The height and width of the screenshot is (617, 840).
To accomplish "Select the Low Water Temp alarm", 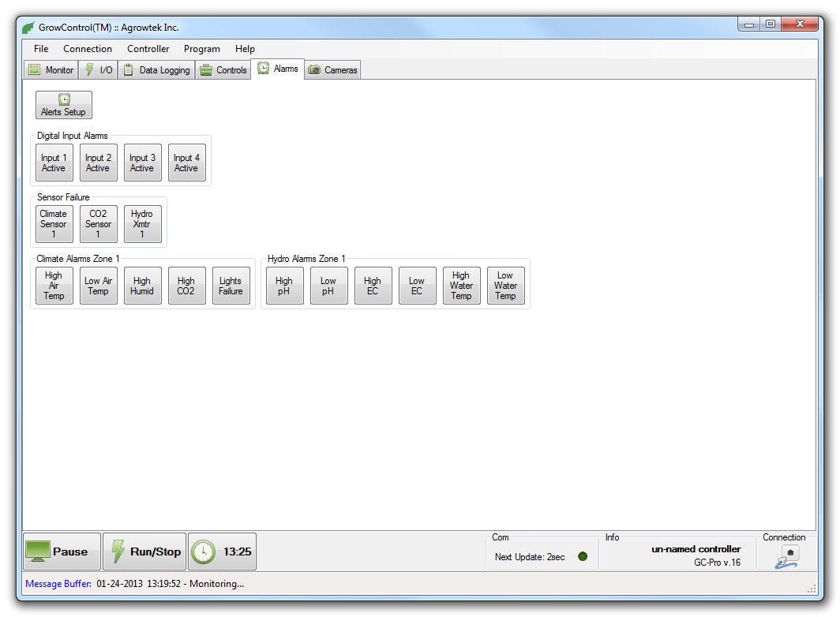I will tap(505, 286).
